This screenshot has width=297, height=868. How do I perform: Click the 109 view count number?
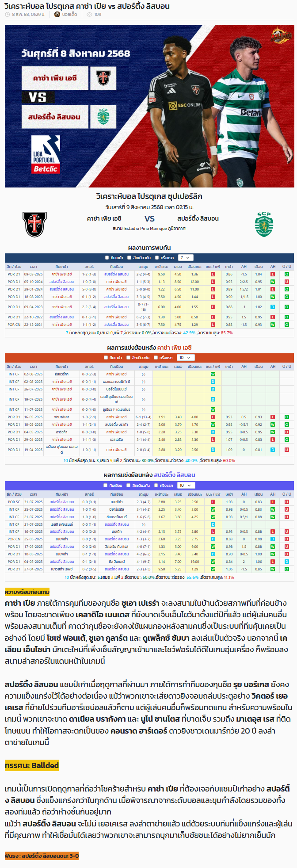tap(98, 15)
